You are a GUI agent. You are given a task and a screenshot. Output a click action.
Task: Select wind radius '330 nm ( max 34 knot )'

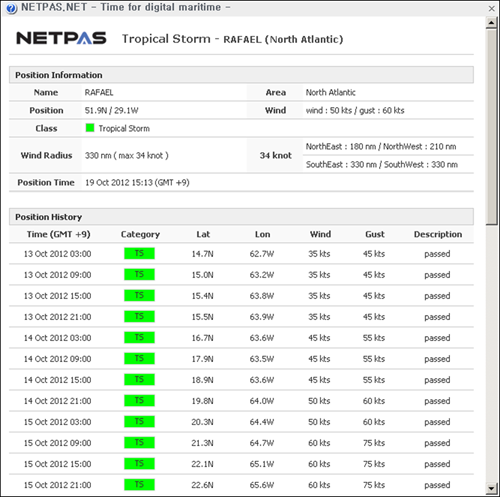127,155
